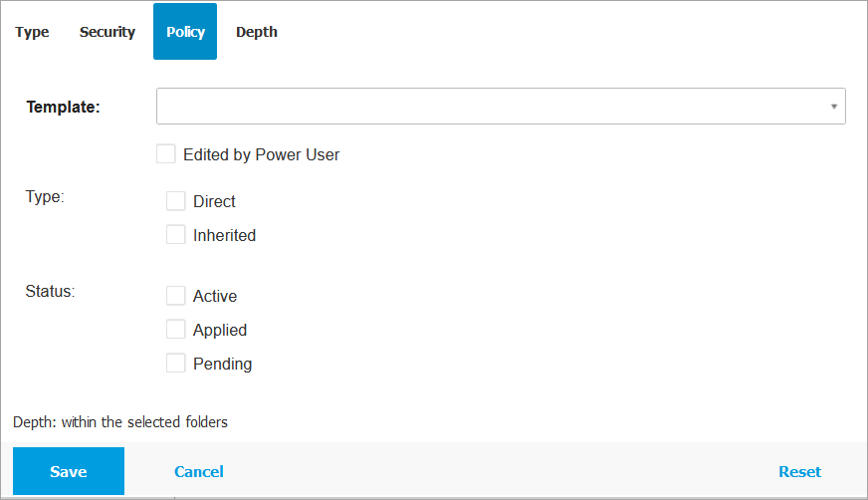Tick the Inherited checkbox box
Image resolution: width=868 pixels, height=500 pixels.
click(176, 235)
